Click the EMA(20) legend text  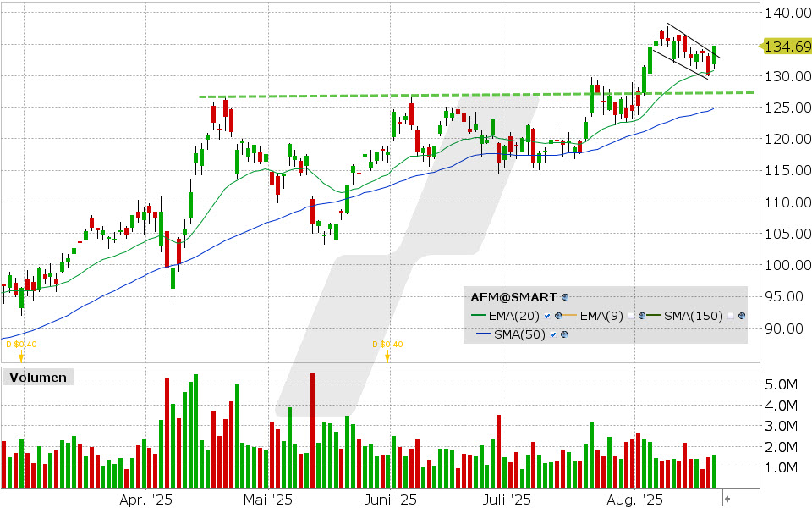pyautogui.click(x=513, y=316)
